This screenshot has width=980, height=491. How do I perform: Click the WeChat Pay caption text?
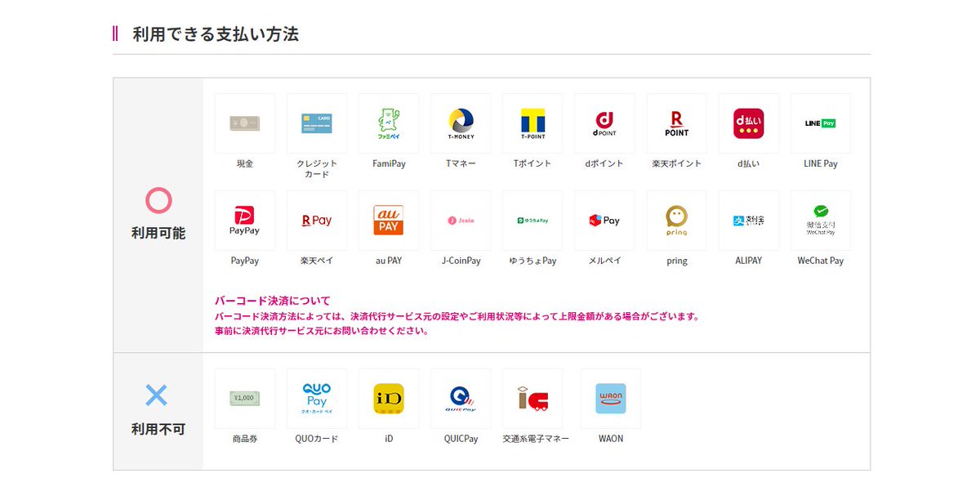(x=821, y=261)
